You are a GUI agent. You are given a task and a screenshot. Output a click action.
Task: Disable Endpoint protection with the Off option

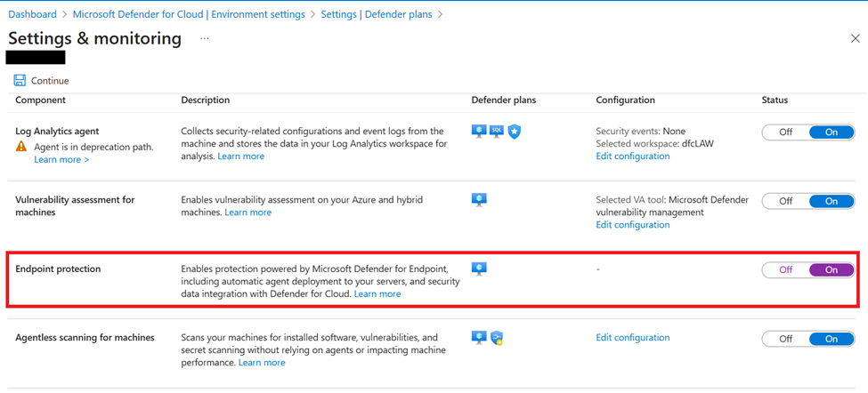click(x=785, y=269)
